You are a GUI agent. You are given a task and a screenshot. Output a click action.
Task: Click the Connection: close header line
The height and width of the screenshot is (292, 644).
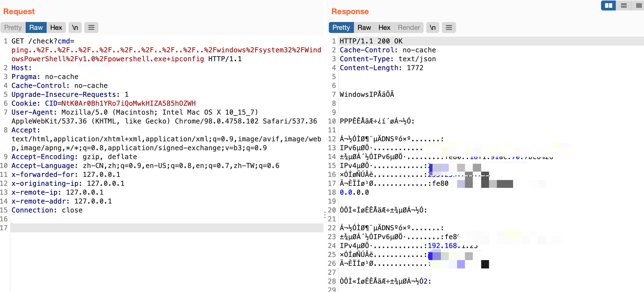coord(47,210)
